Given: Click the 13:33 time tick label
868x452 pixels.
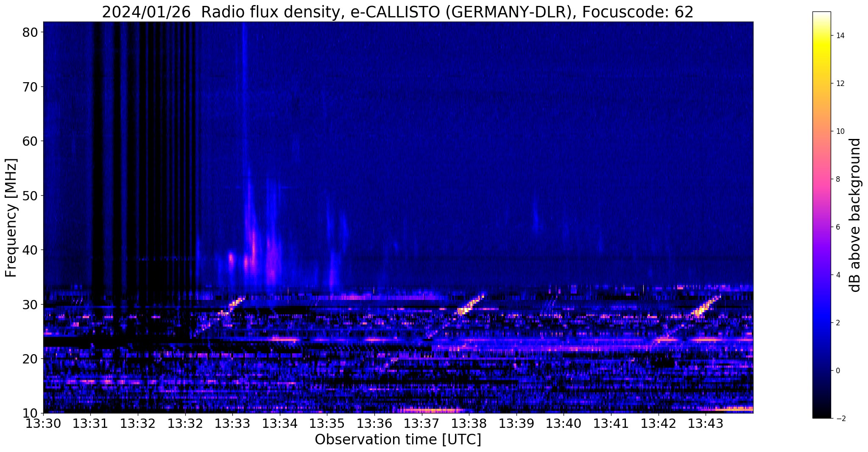Looking at the screenshot, I should tap(232, 424).
